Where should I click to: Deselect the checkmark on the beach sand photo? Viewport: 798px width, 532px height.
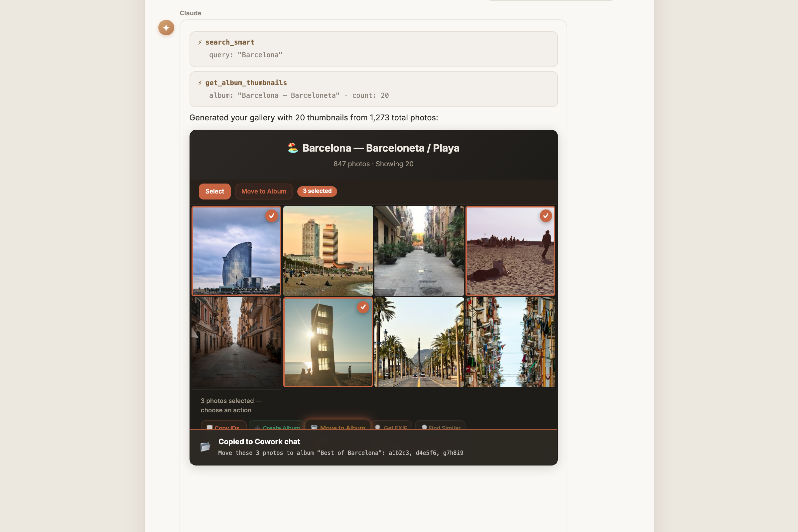(x=546, y=216)
